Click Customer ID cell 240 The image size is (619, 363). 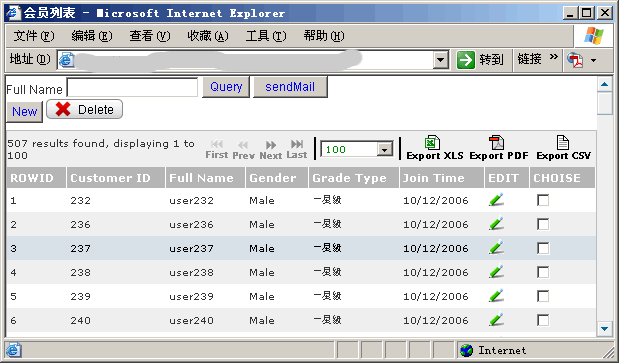(x=81, y=320)
